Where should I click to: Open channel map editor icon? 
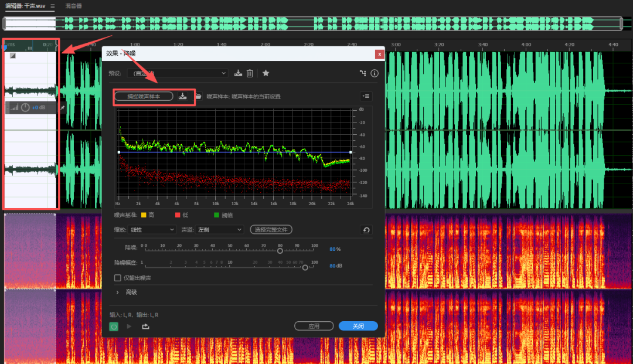363,73
